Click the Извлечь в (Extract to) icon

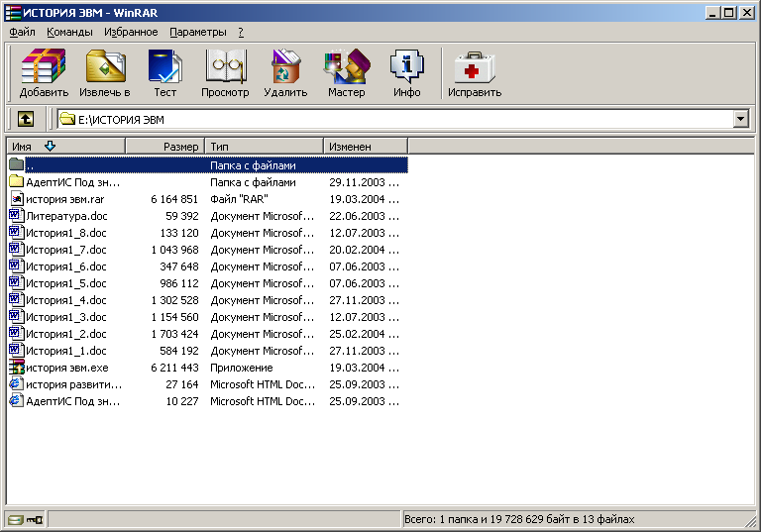(105, 66)
